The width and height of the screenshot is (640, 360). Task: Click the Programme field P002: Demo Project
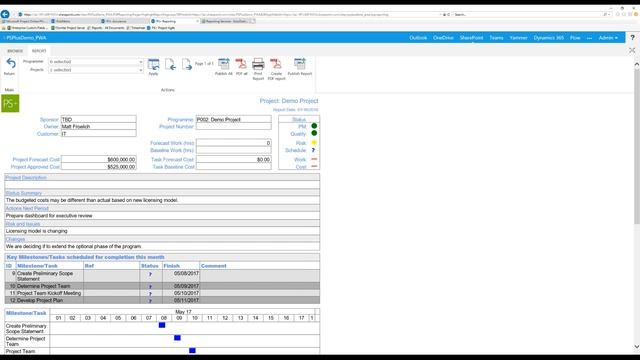pyautogui.click(x=233, y=119)
